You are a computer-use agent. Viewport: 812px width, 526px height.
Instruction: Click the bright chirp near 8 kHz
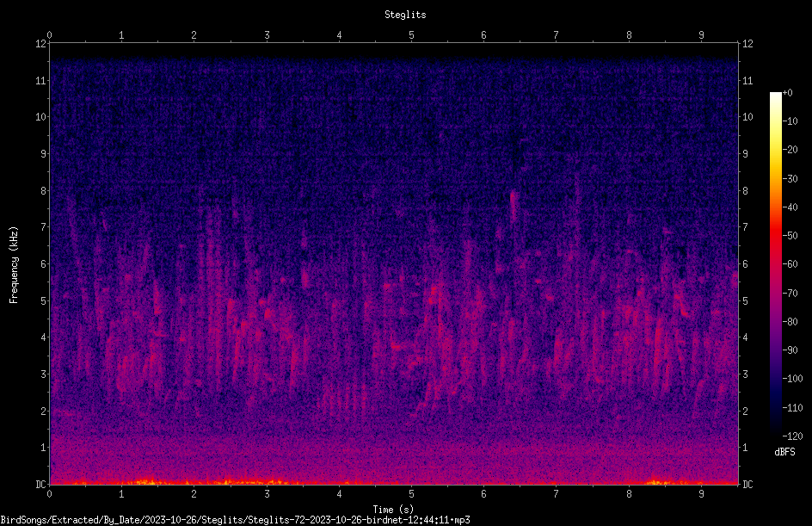[514, 205]
